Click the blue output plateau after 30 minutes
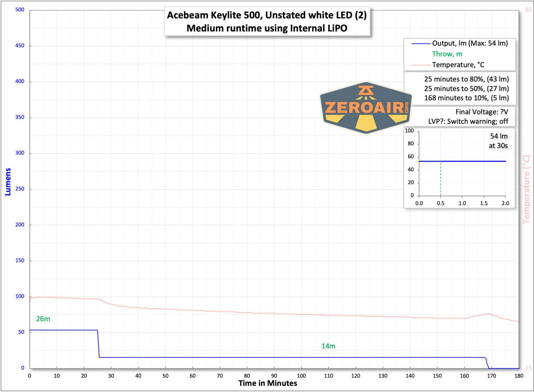This screenshot has height=392, width=534. [x=208, y=357]
